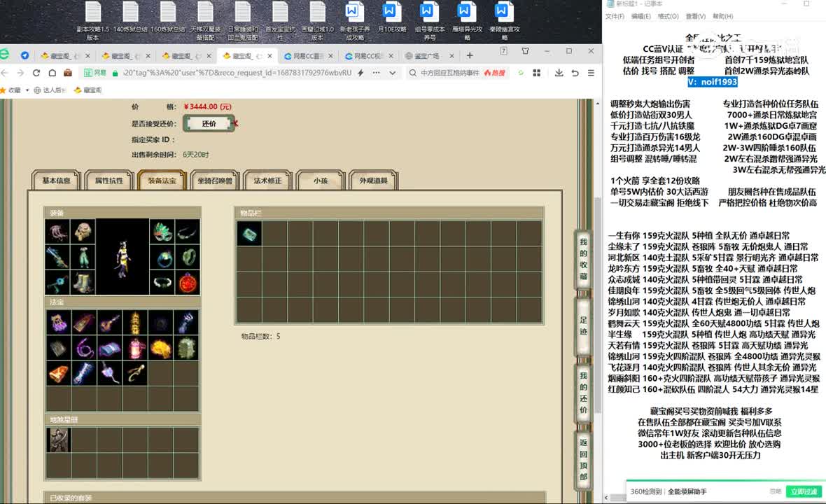The width and height of the screenshot is (826, 504).
Task: Open the browser home page icon
Action: point(52,73)
